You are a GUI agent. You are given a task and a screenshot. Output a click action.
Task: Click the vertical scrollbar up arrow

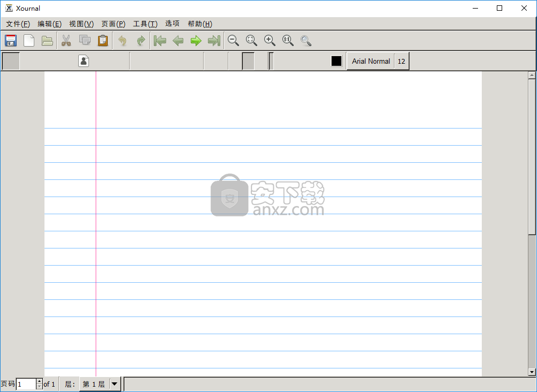532,75
